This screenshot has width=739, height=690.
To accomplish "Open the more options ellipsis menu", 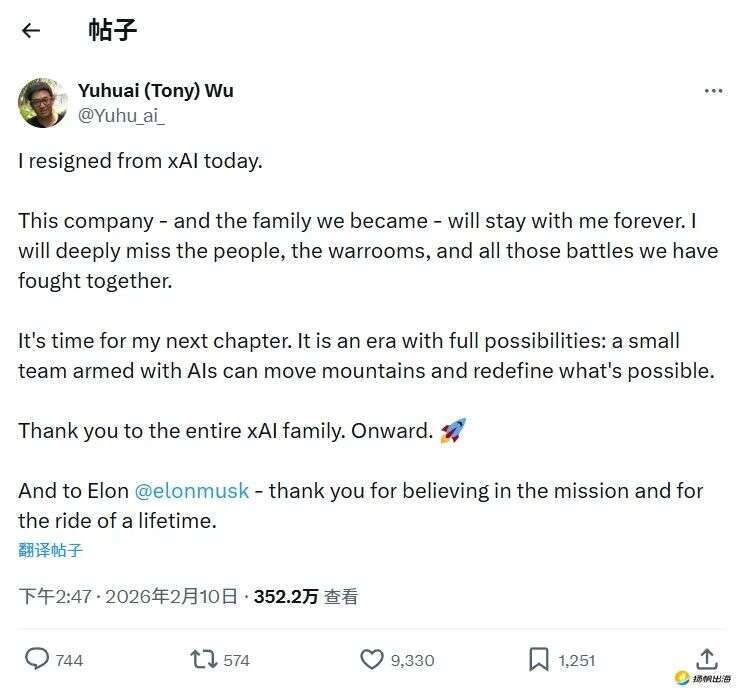I will pyautogui.click(x=713, y=91).
